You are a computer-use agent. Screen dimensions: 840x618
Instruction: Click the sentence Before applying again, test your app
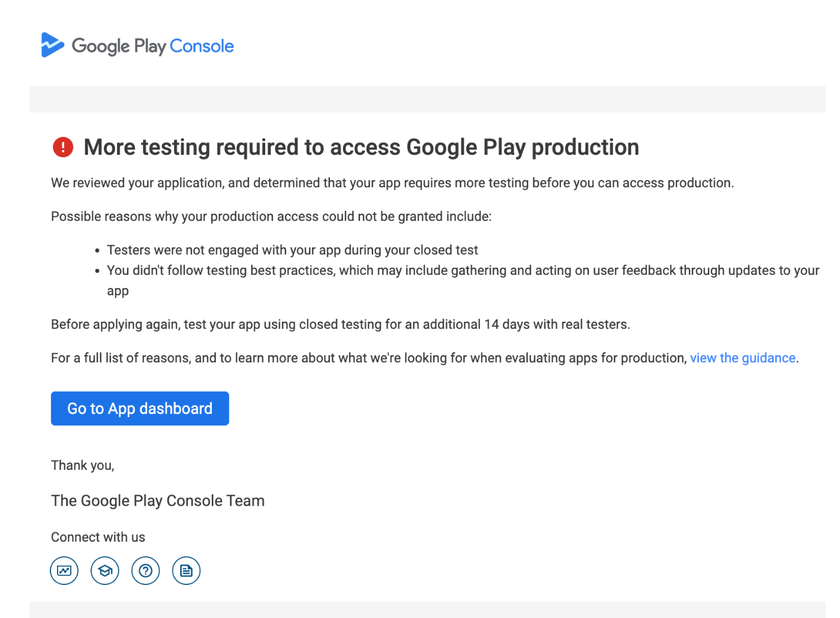click(x=341, y=325)
